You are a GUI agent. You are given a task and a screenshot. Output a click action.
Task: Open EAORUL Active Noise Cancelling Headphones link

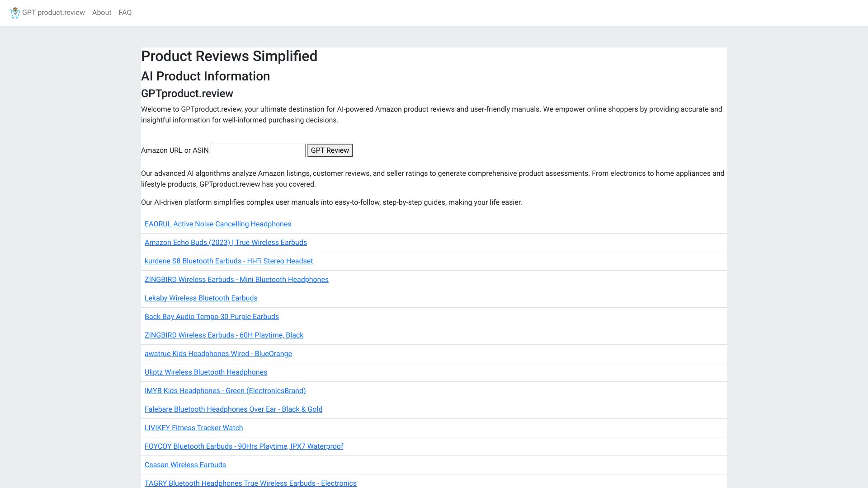[217, 224]
